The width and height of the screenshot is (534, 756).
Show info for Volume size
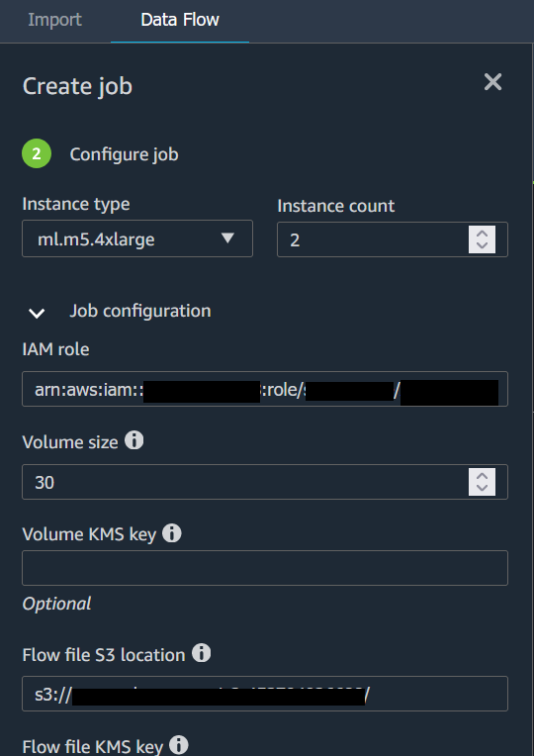[133, 440]
